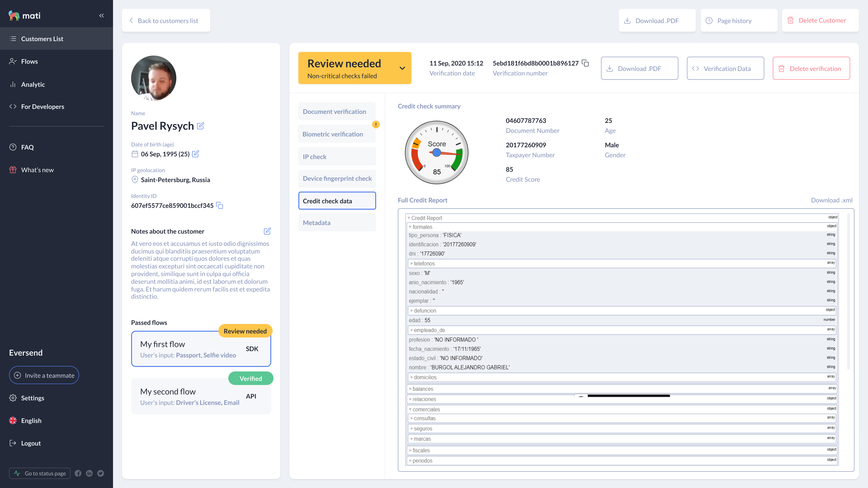The image size is (868, 488).
Task: Expand the Review needed status dropdown
Action: pos(402,68)
